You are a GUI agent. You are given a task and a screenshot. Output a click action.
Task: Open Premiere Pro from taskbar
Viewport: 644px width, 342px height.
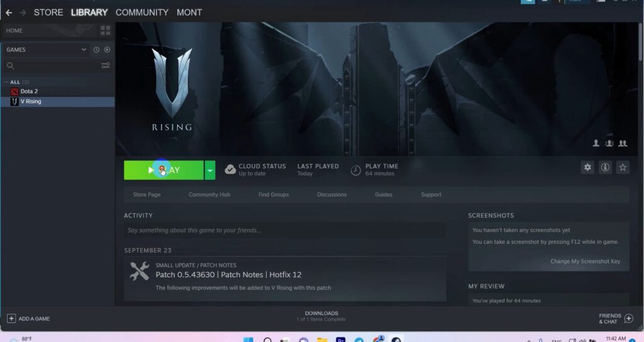pos(340,339)
